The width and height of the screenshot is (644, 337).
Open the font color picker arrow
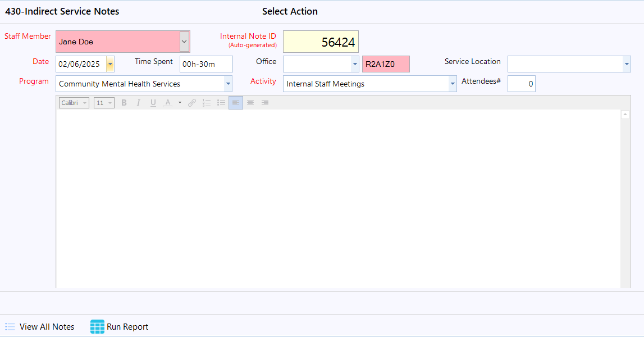[180, 103]
